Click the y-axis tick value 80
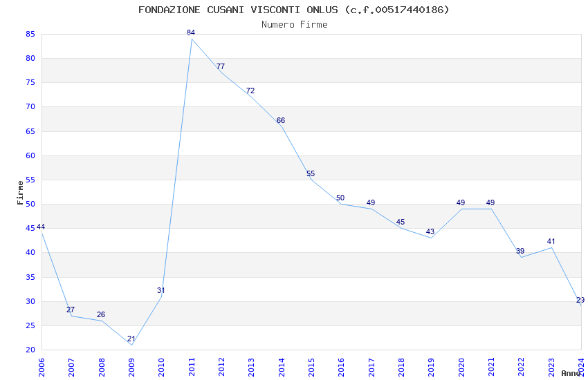The image size is (588, 380). (x=30, y=58)
